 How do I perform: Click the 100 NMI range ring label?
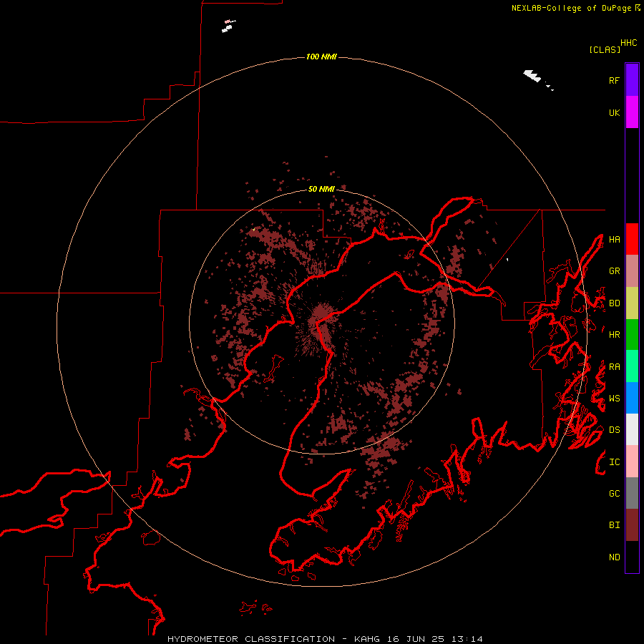tap(321, 57)
